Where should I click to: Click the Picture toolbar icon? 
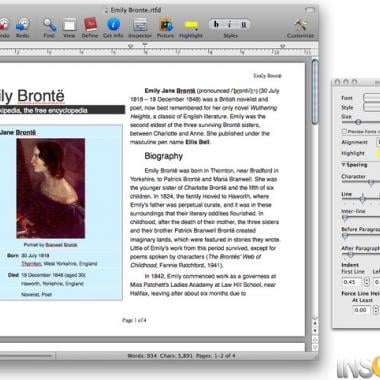pyautogui.click(x=166, y=25)
